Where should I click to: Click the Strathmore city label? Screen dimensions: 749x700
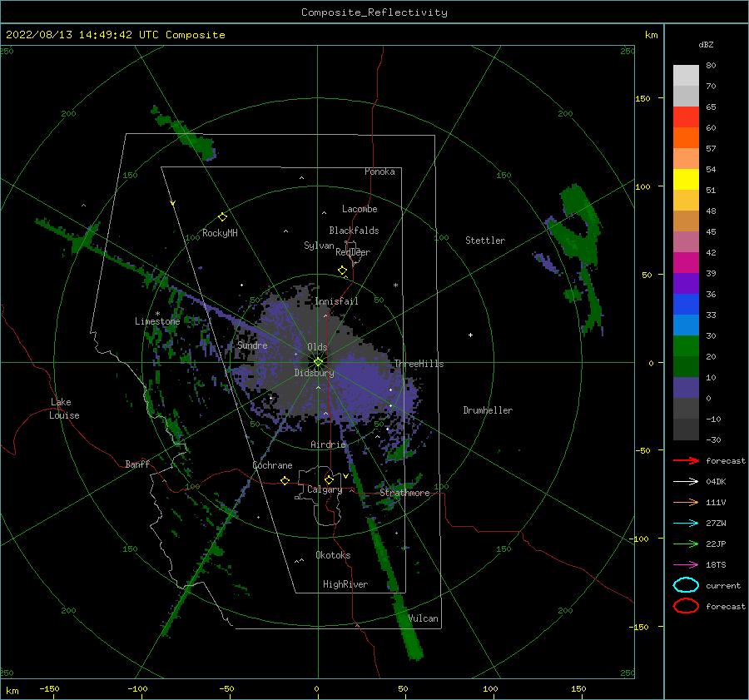(404, 493)
